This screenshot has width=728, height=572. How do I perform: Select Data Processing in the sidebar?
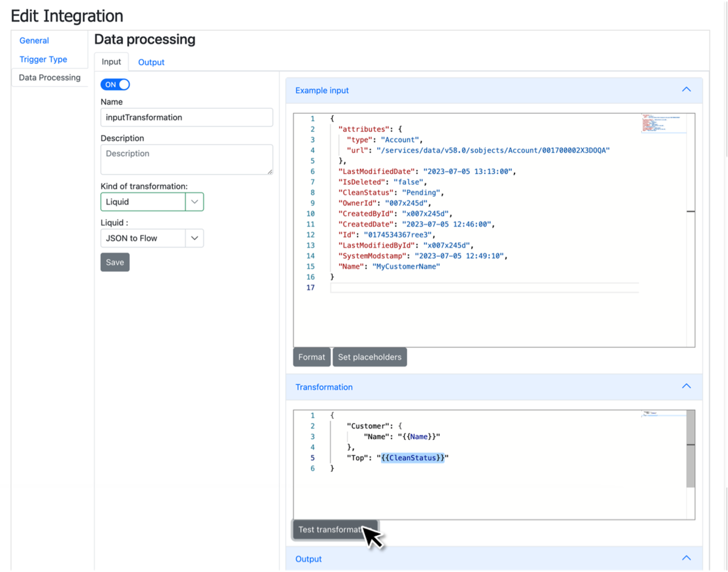click(49, 77)
